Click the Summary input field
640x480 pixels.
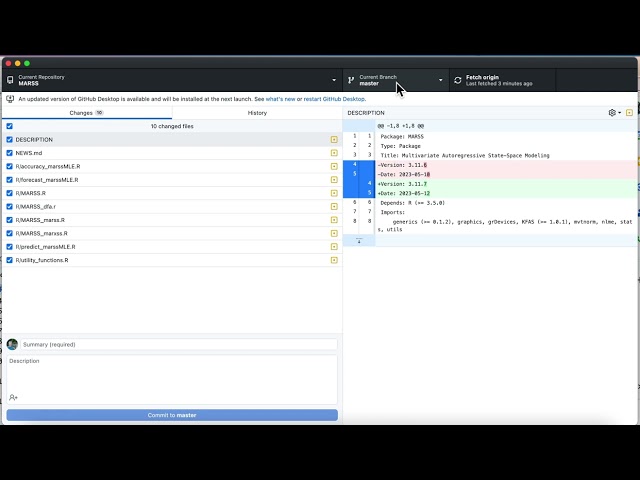pyautogui.click(x=179, y=344)
